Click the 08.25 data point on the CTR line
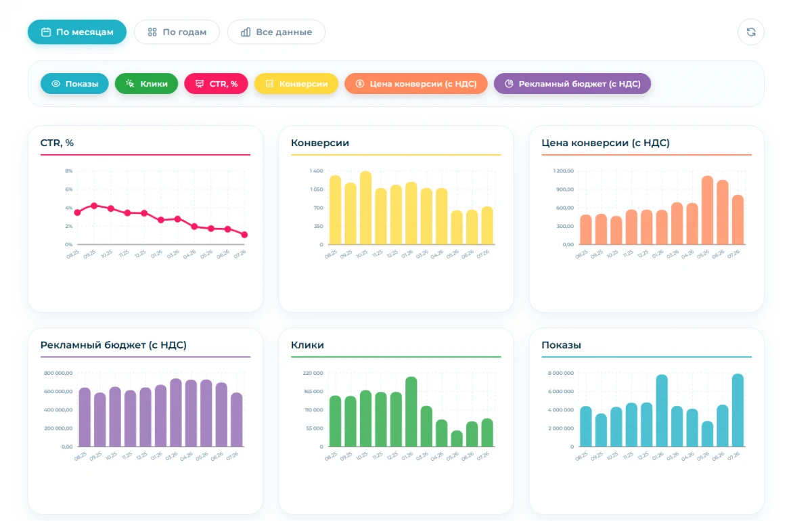This screenshot has width=812, height=521. tap(77, 212)
